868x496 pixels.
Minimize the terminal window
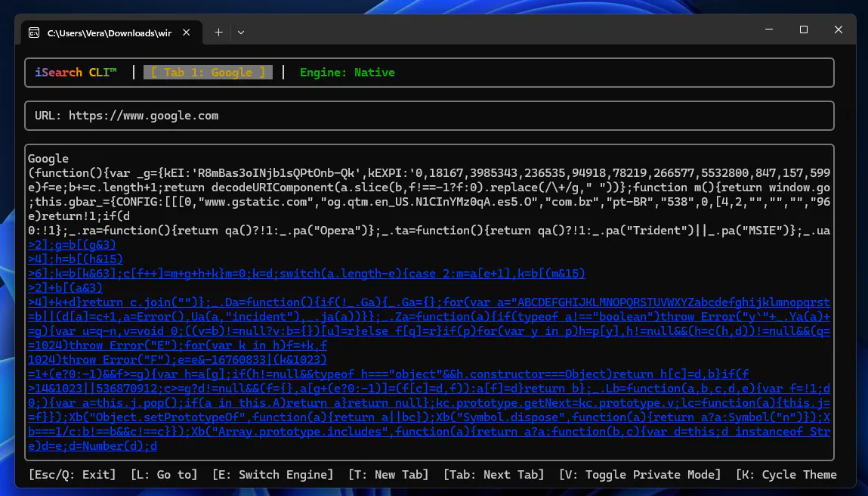pos(769,29)
